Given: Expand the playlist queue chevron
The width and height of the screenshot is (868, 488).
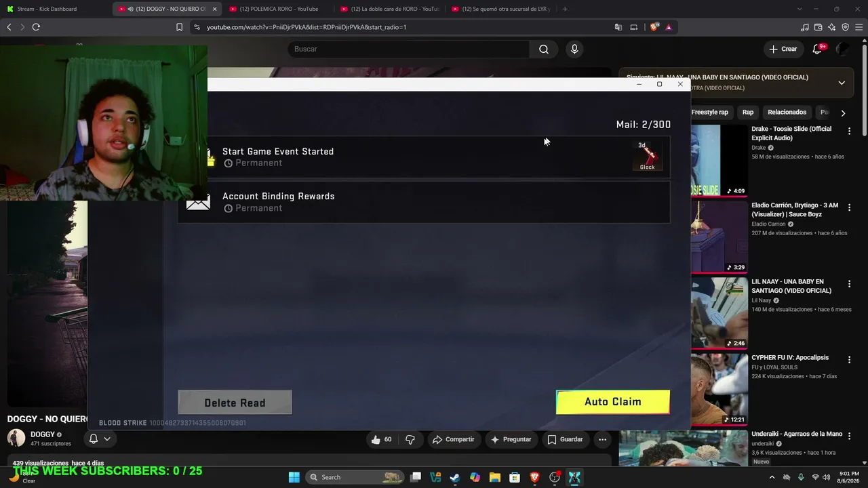Looking at the screenshot, I should coord(842,83).
